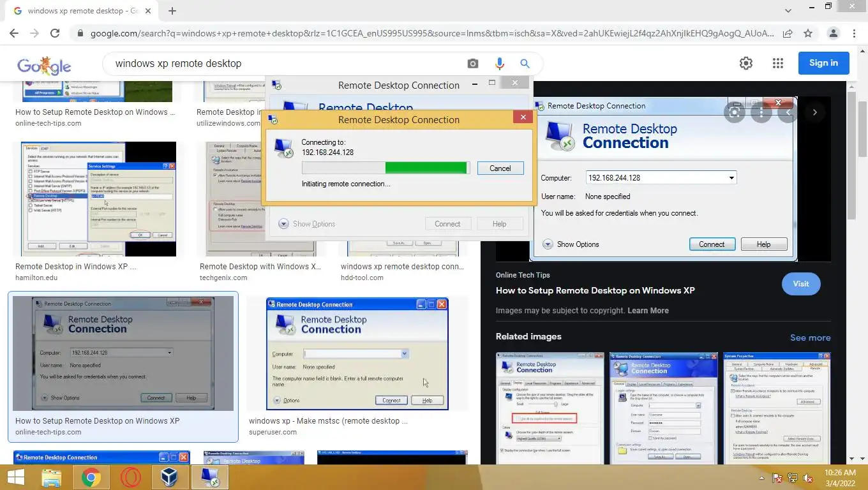
Task: Click Sign in to Google
Action: pos(823,63)
